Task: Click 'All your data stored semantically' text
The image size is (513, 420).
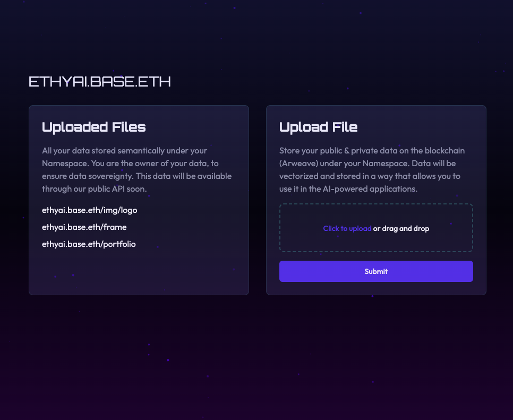Action: pos(101,151)
